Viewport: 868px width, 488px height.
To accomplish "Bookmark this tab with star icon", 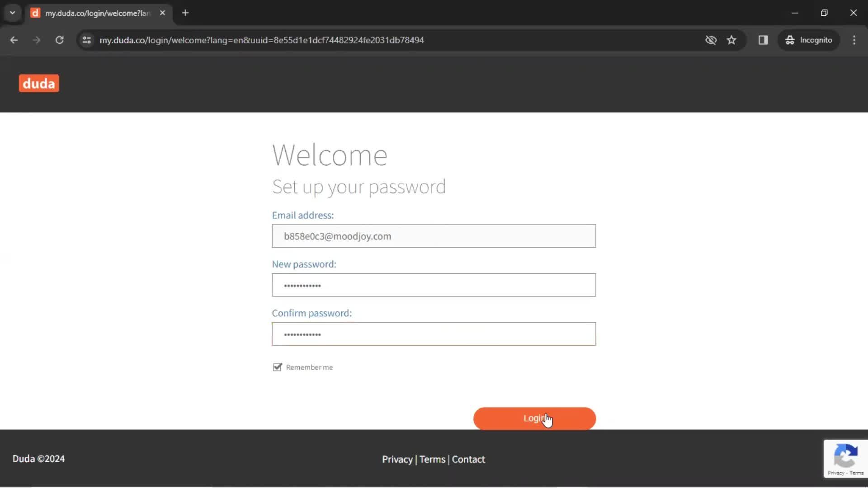I will point(731,40).
